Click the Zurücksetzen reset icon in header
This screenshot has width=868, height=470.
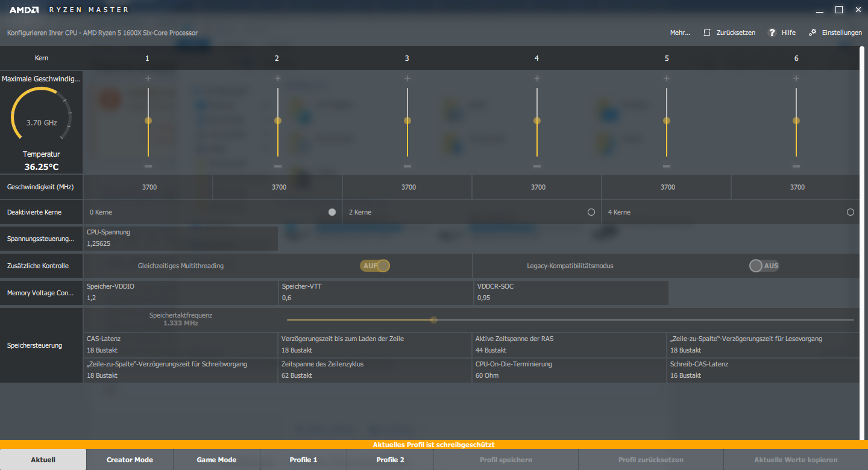pos(707,33)
